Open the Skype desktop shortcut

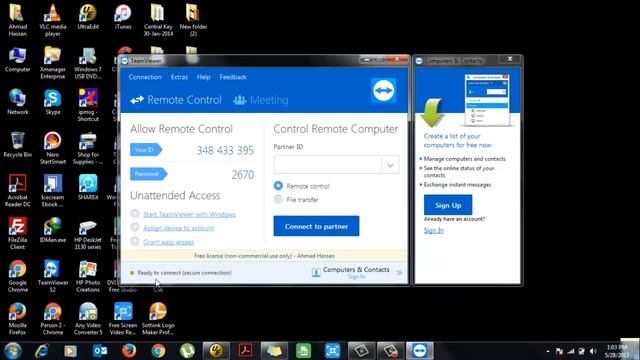(x=53, y=102)
